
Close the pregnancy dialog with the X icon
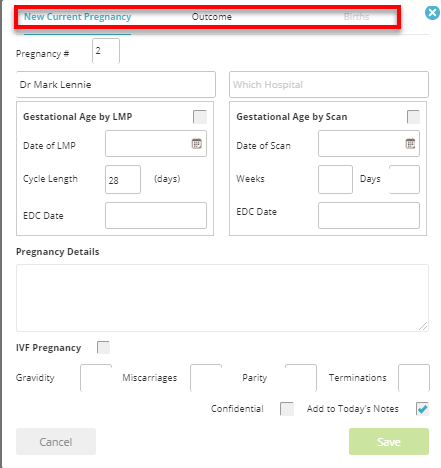pos(432,13)
